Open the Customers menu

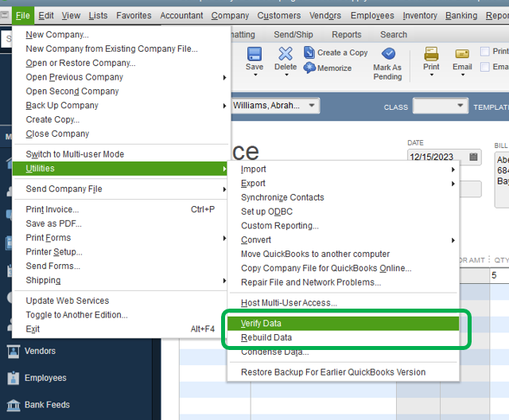tap(279, 16)
